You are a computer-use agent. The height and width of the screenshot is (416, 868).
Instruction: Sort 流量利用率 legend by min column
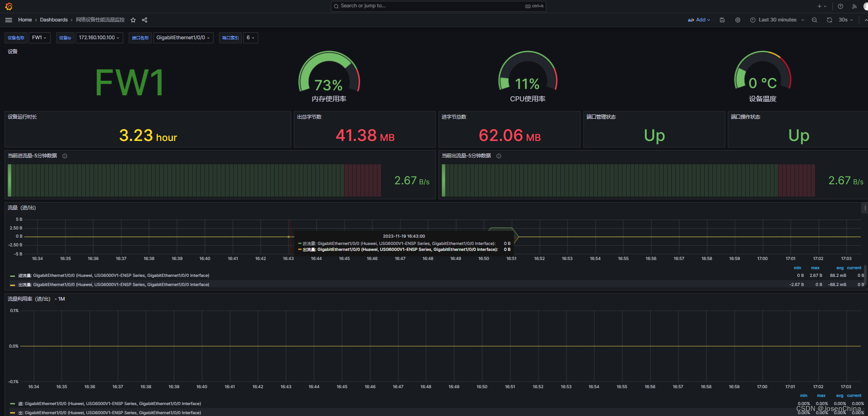click(x=803, y=395)
